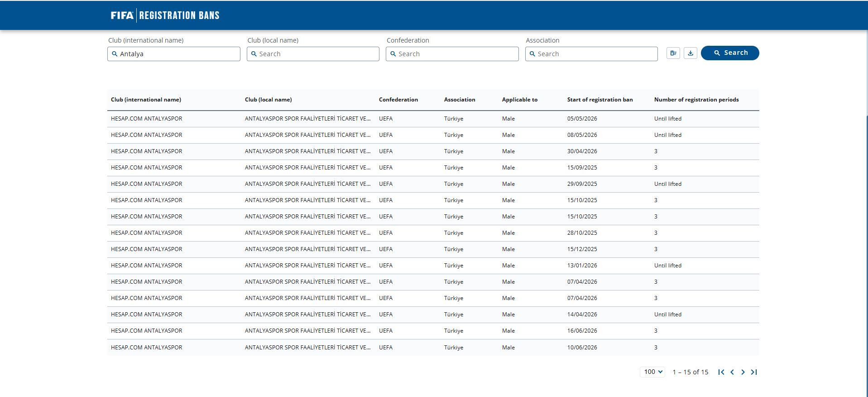Select the 05/05/2026 start date cell
Image resolution: width=868 pixels, height=397 pixels.
tap(582, 119)
